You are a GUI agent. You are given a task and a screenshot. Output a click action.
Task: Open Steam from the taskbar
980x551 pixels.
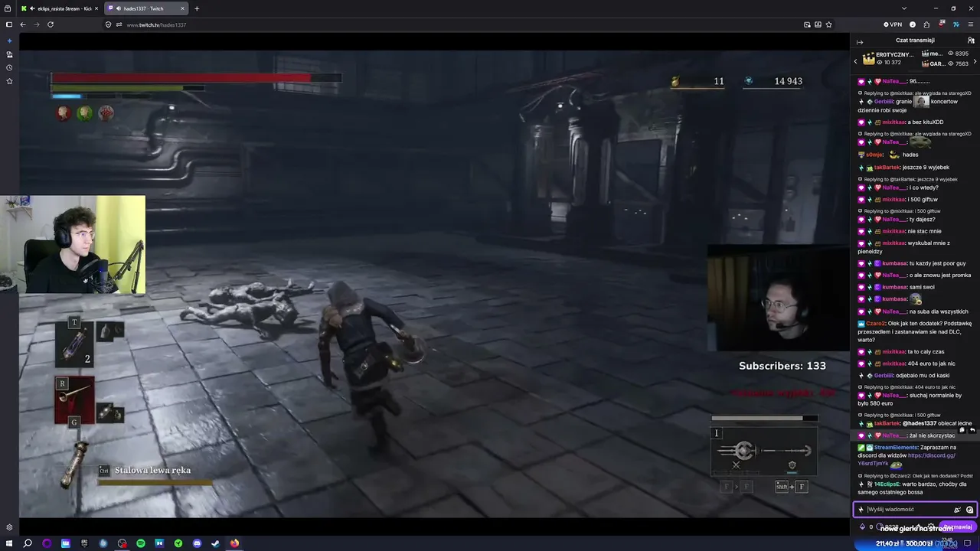(215, 543)
